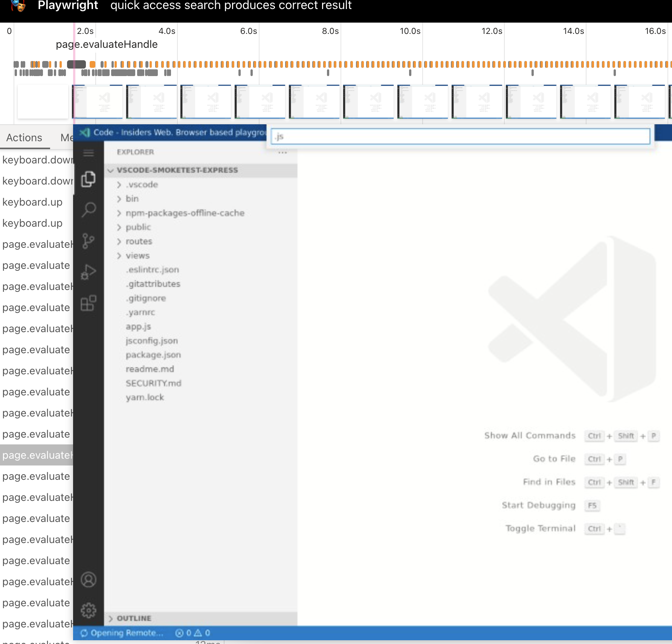672x644 pixels.
Task: Open the Extensions view icon
Action: click(x=89, y=303)
